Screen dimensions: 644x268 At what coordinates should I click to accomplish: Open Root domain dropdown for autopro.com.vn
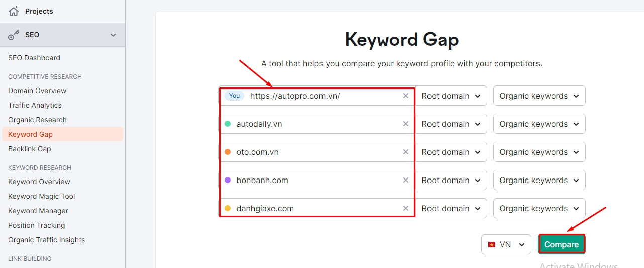point(451,96)
